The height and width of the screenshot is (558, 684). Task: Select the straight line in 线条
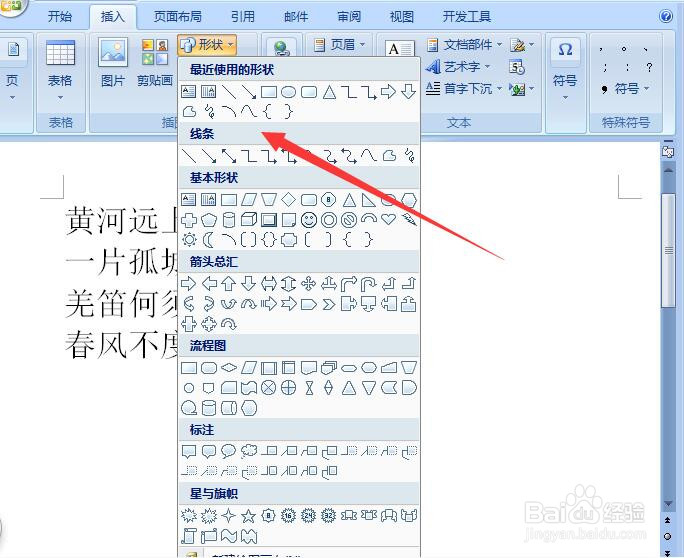tap(188, 156)
